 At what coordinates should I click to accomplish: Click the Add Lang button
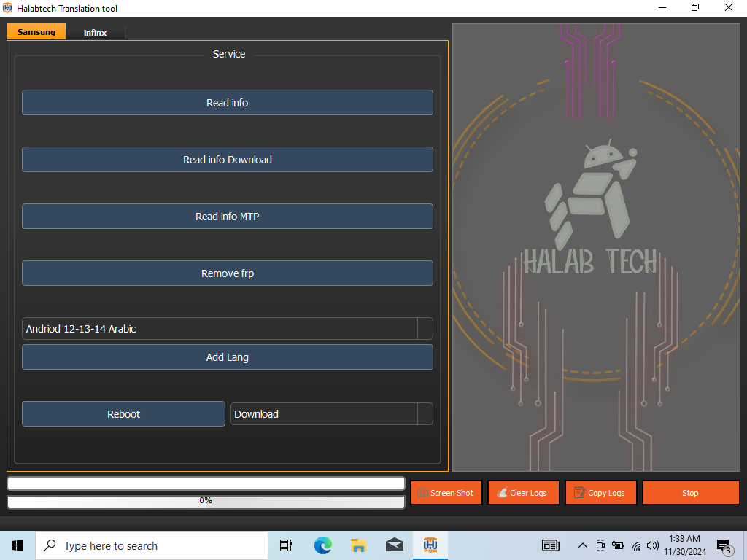[x=228, y=357]
